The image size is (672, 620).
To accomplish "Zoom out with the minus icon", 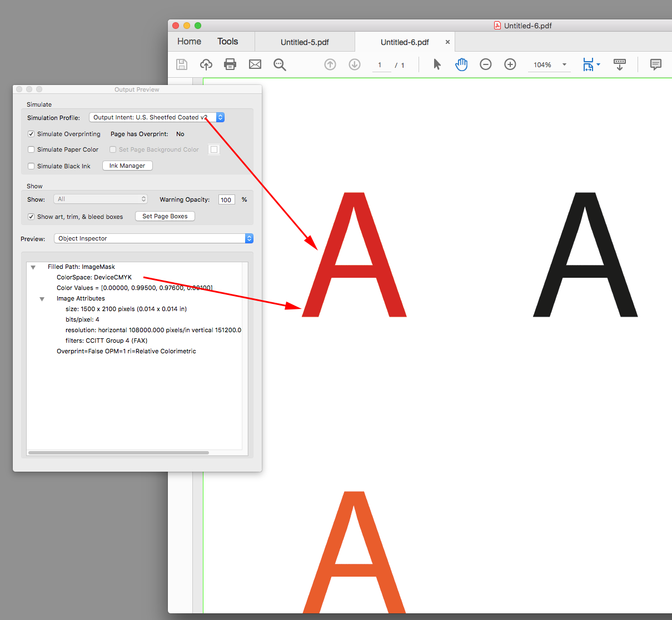I will [x=486, y=64].
